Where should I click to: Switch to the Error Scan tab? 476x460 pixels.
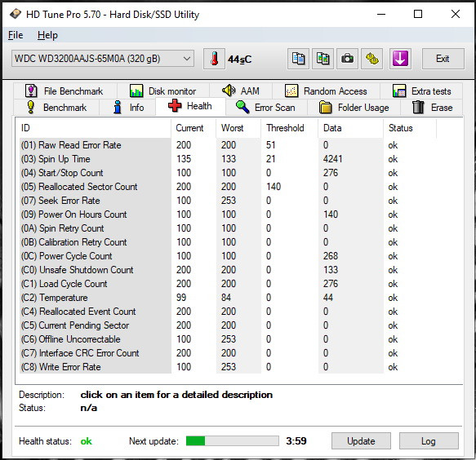(265, 108)
